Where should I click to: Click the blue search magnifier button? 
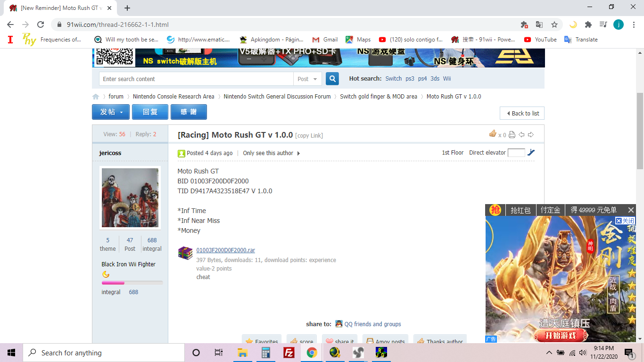(x=332, y=79)
